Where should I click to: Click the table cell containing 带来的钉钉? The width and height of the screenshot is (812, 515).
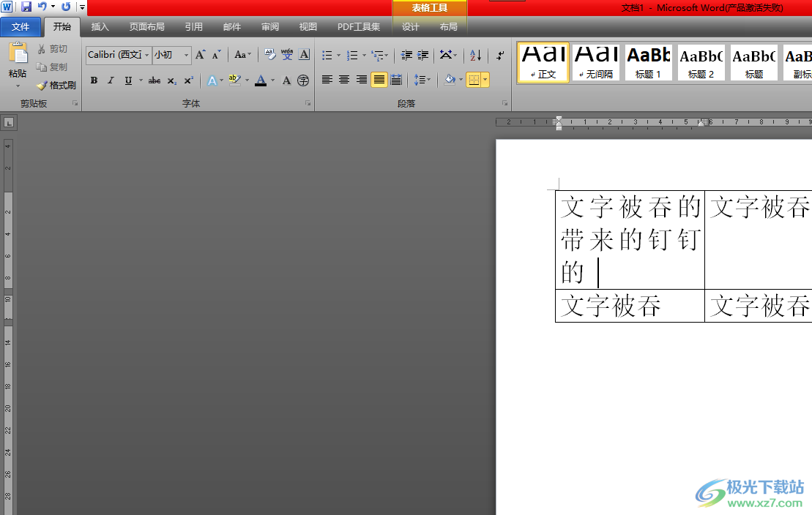(630, 240)
